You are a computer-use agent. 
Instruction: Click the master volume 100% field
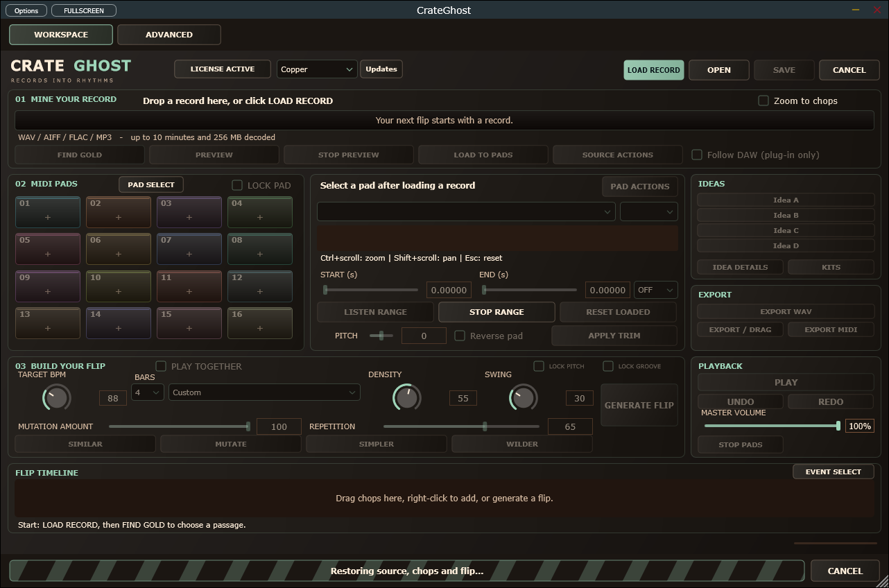(859, 426)
